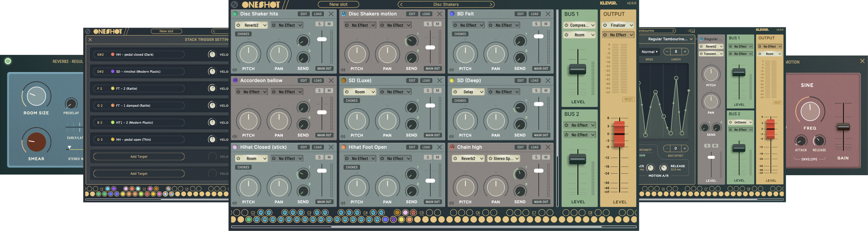The height and width of the screenshot is (231, 868).
Task: Click EDIT on the Accordeon bellow slot
Action: pyautogui.click(x=303, y=81)
